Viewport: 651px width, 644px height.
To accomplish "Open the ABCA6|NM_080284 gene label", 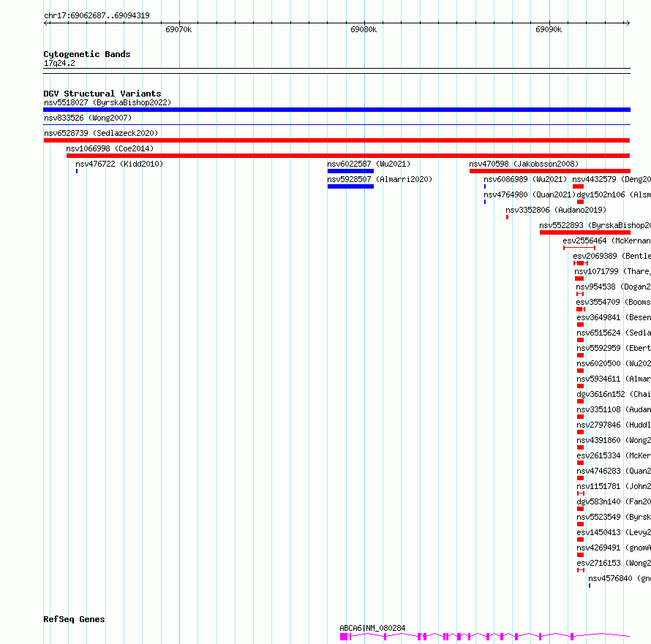I will pos(372,628).
